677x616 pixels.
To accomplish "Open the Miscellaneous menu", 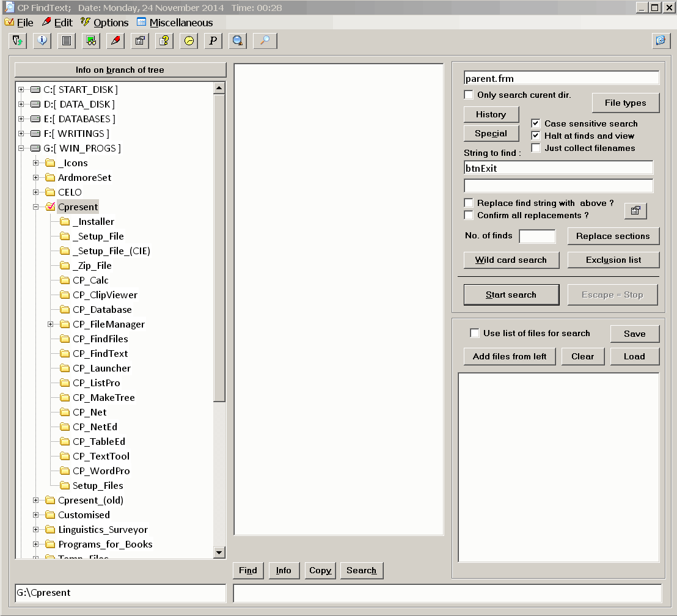I will [x=180, y=23].
